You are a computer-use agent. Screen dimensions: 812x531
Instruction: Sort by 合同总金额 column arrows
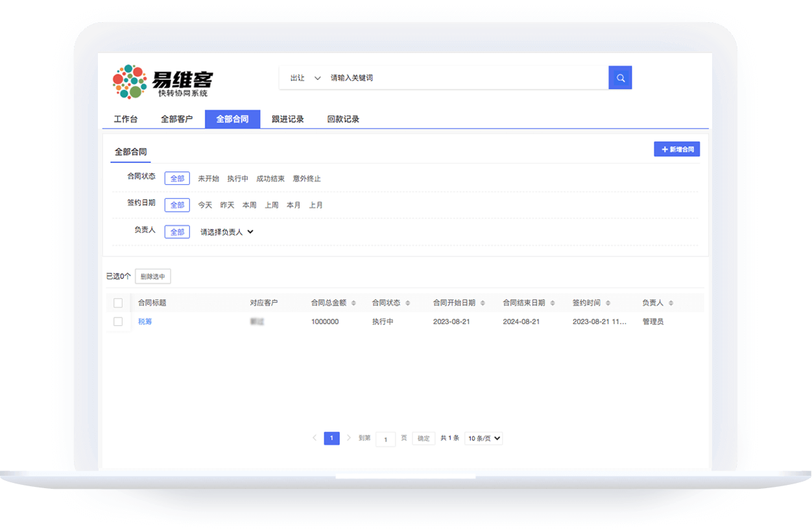pyautogui.click(x=353, y=303)
